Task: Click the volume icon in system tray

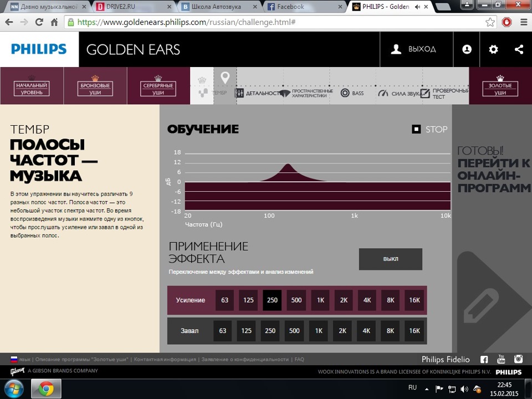Action: point(464,389)
